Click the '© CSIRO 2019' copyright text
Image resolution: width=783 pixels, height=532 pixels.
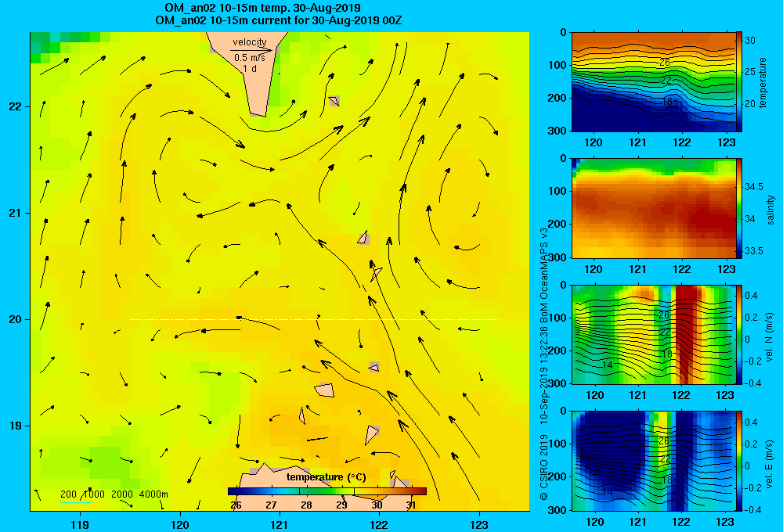(544, 466)
